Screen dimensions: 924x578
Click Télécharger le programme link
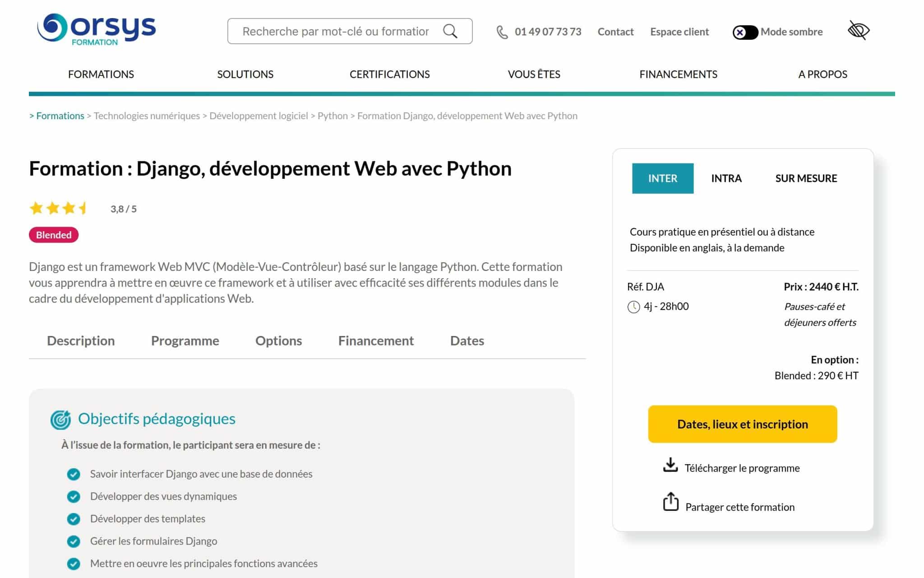tap(742, 468)
